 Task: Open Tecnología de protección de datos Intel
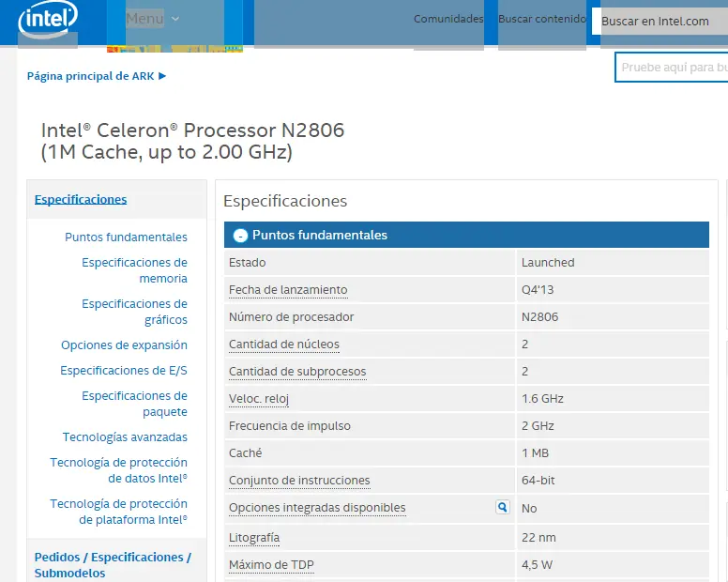coord(118,470)
